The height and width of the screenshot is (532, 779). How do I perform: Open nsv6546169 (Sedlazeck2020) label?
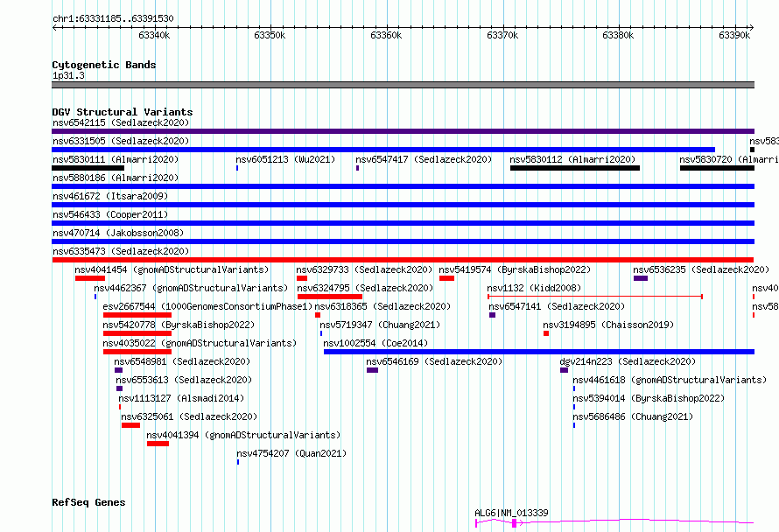tap(435, 361)
